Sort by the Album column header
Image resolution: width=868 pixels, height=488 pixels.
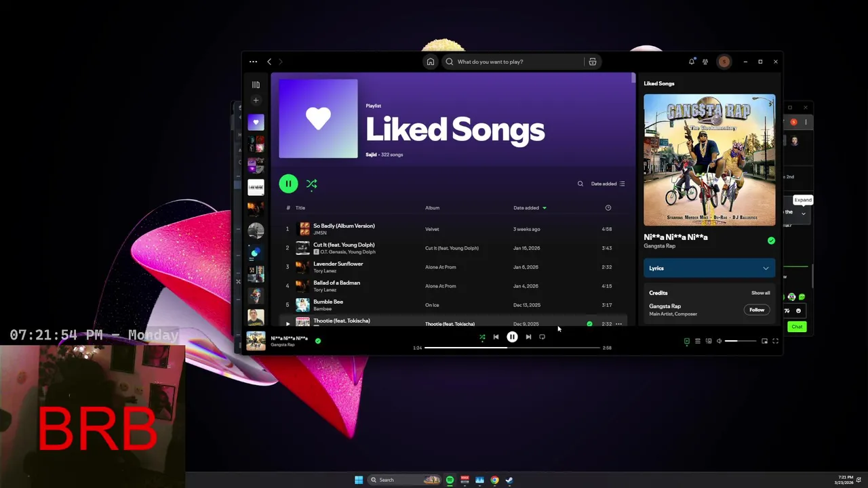coord(432,208)
